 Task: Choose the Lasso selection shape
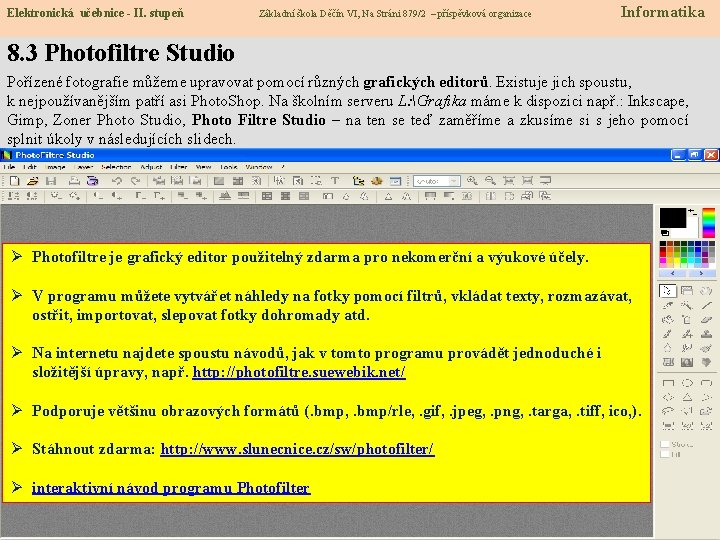click(x=669, y=411)
